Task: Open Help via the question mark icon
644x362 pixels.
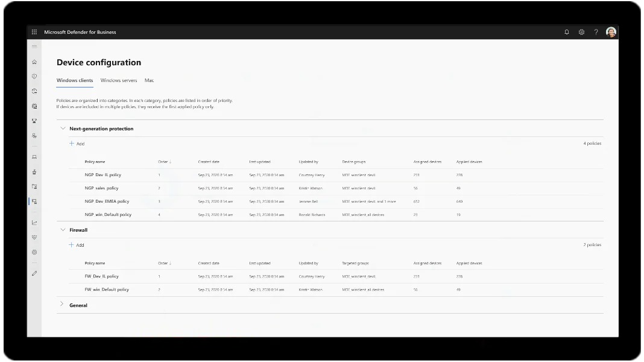Action: pos(596,31)
